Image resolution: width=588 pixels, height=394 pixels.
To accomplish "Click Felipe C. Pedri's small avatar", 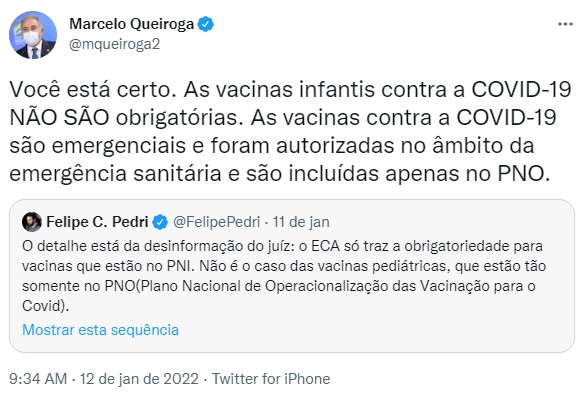I will tap(32, 222).
